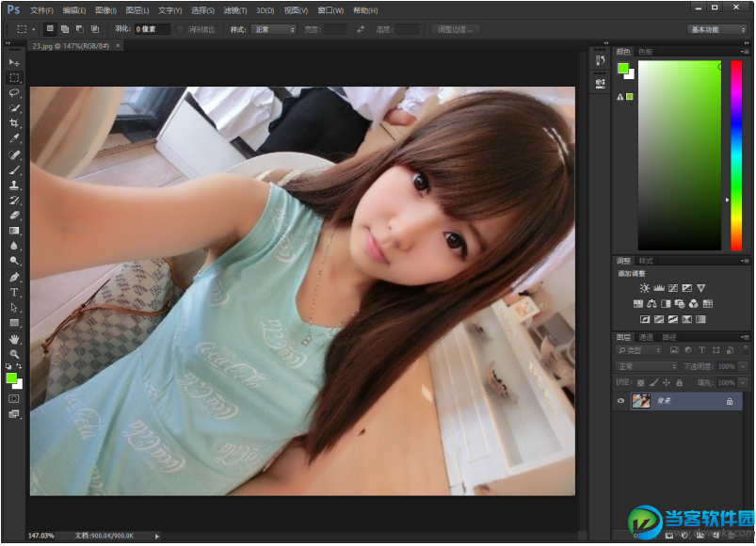Add Color Balance adjustment (scales icon)
The width and height of the screenshot is (756, 546).
tap(651, 304)
